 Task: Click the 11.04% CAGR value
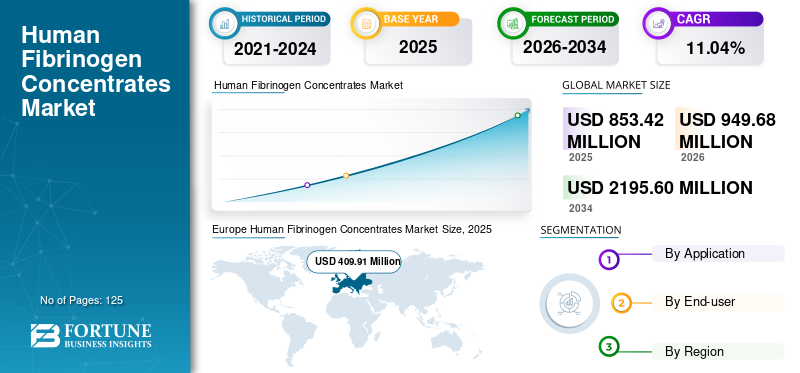pos(715,48)
